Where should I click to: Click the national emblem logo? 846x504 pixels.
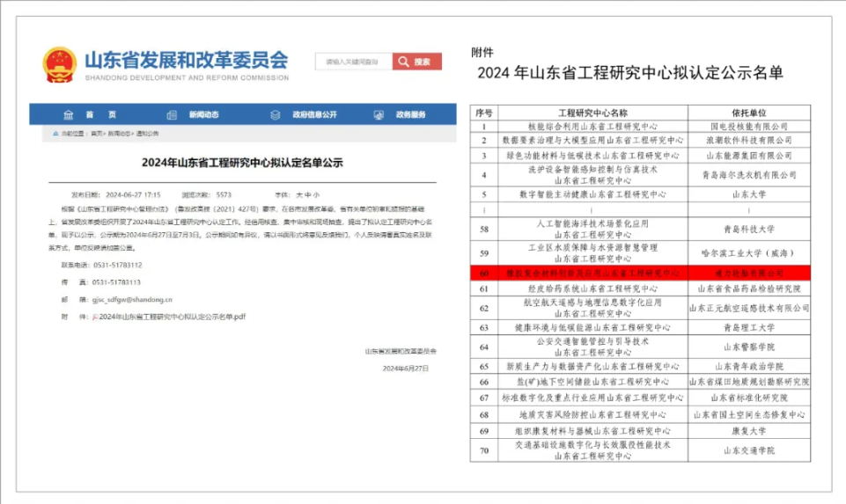pyautogui.click(x=60, y=63)
